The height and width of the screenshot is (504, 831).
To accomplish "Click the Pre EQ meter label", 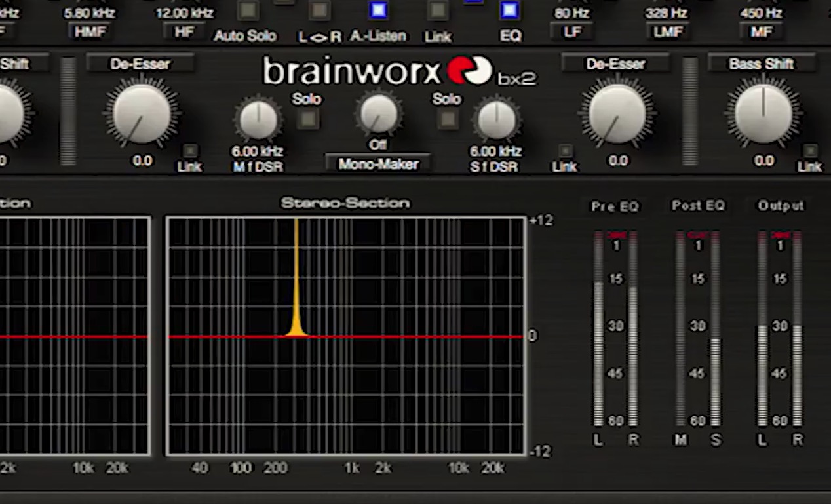I will point(615,206).
